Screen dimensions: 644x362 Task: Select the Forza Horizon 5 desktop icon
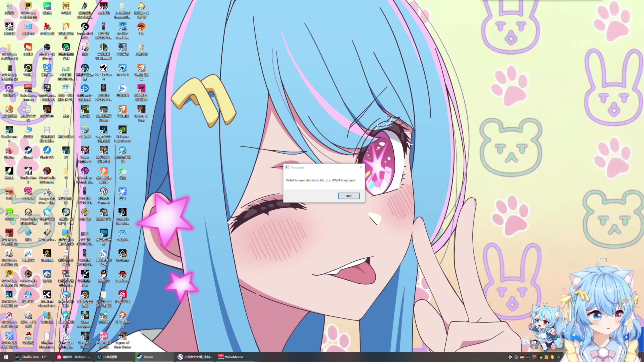(x=141, y=93)
